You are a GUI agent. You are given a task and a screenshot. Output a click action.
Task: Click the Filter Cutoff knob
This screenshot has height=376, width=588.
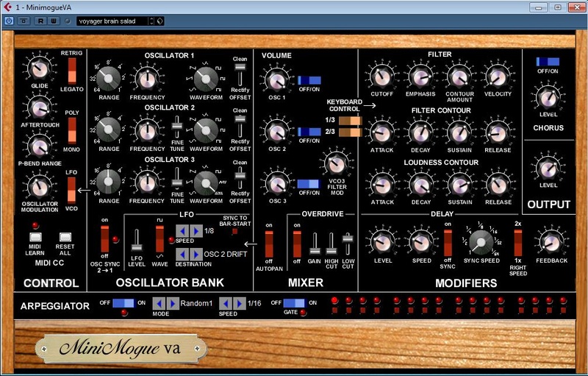(x=381, y=77)
